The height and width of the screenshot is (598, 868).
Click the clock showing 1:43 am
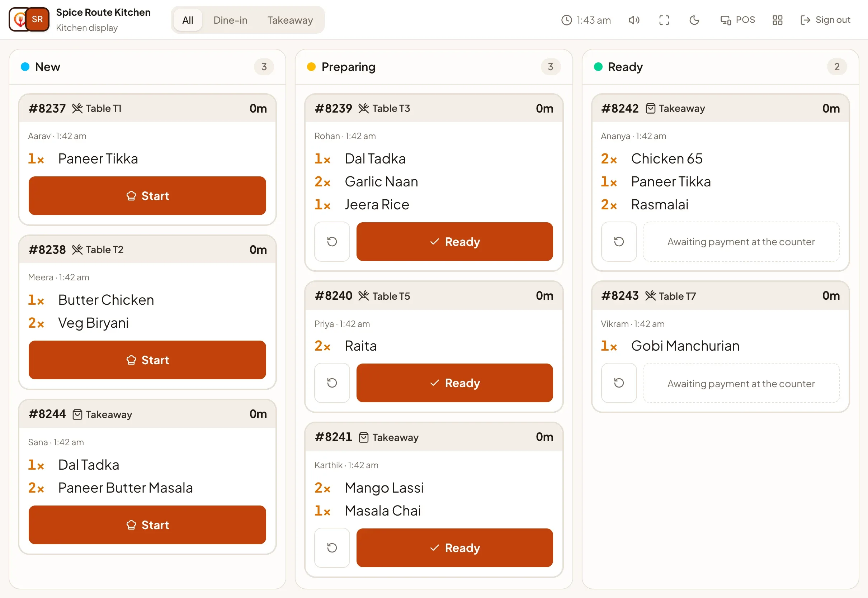(586, 20)
